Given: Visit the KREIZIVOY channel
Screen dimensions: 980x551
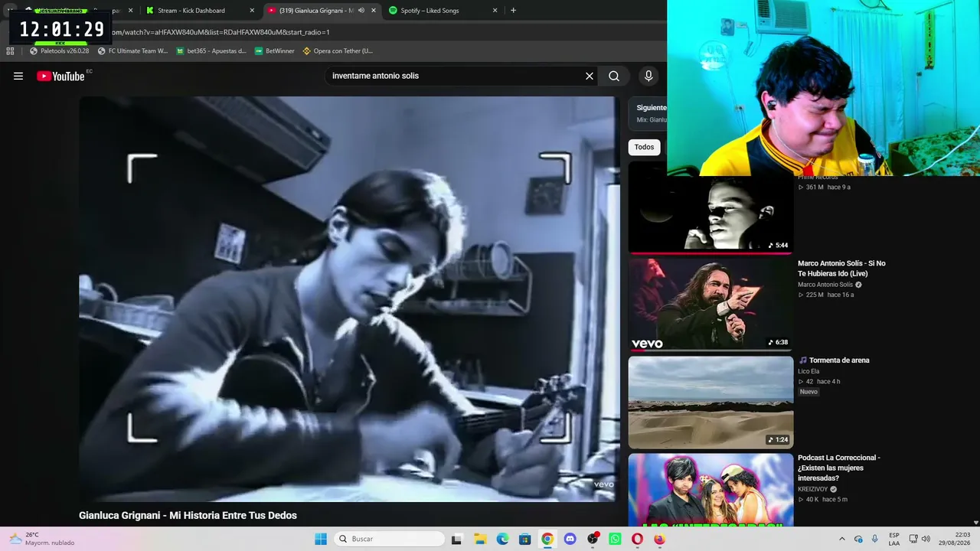Looking at the screenshot, I should click(813, 489).
